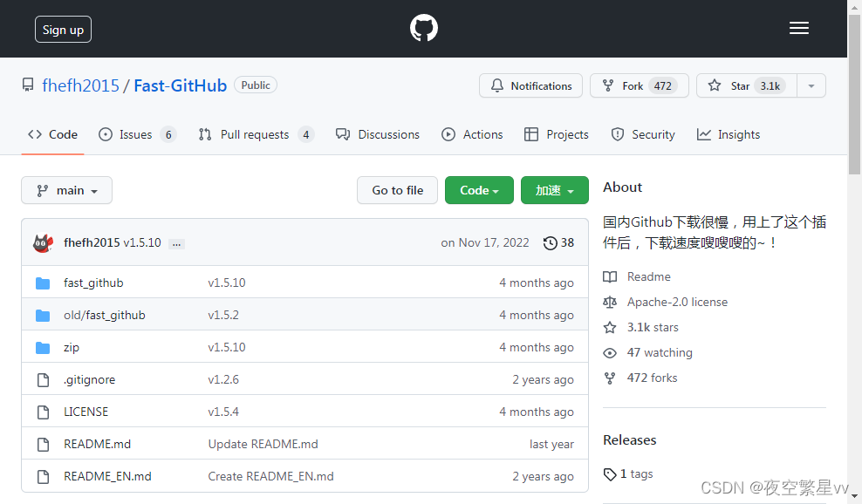Click the Notifications button

pos(530,85)
